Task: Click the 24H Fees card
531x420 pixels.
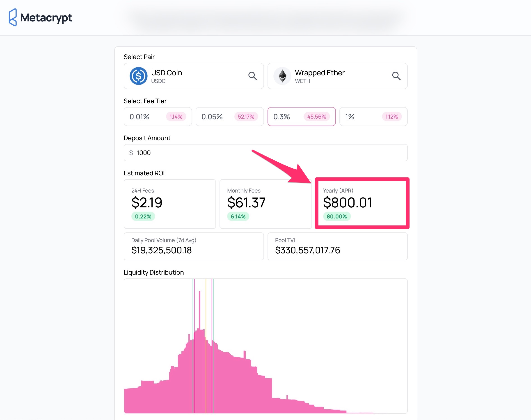Action: click(x=170, y=204)
